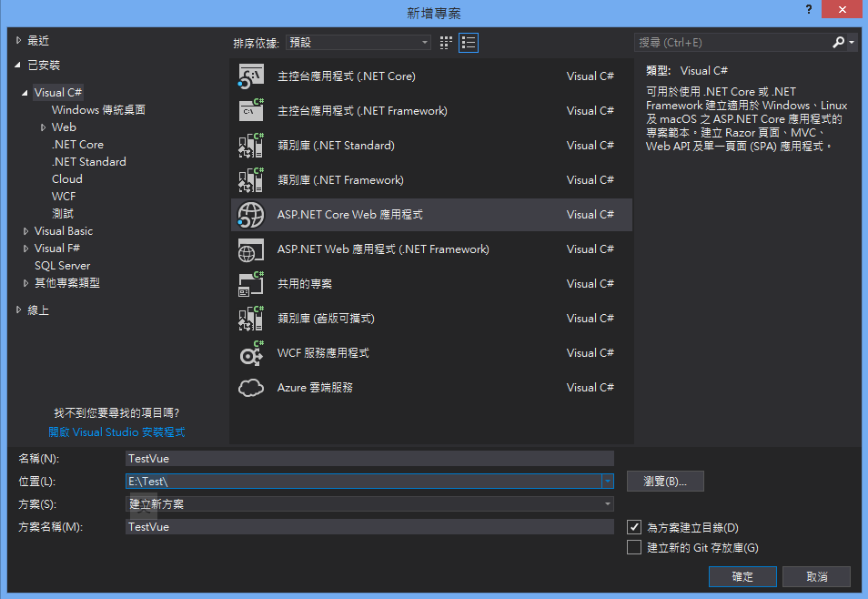Select ASP.NET Web 應用程式 (.NET Framework) name

(383, 249)
